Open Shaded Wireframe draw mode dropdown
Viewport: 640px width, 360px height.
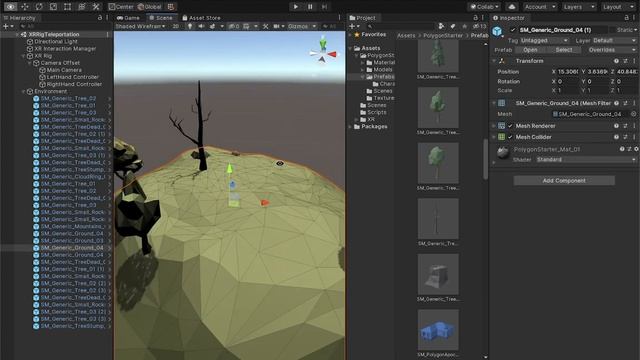(x=140, y=26)
